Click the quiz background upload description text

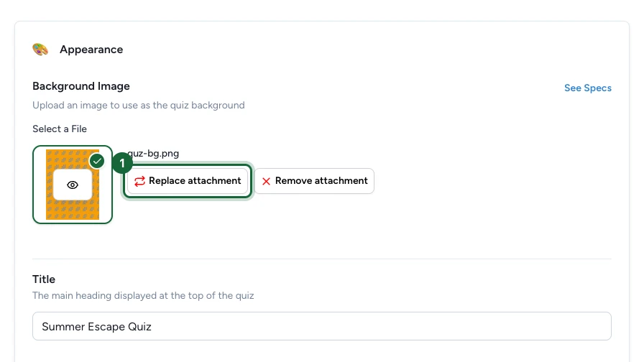tap(139, 105)
